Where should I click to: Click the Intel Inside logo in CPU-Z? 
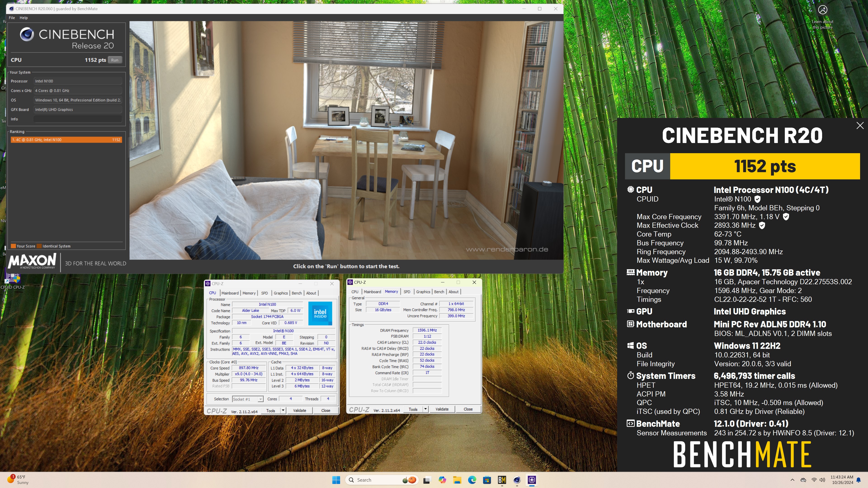[320, 313]
